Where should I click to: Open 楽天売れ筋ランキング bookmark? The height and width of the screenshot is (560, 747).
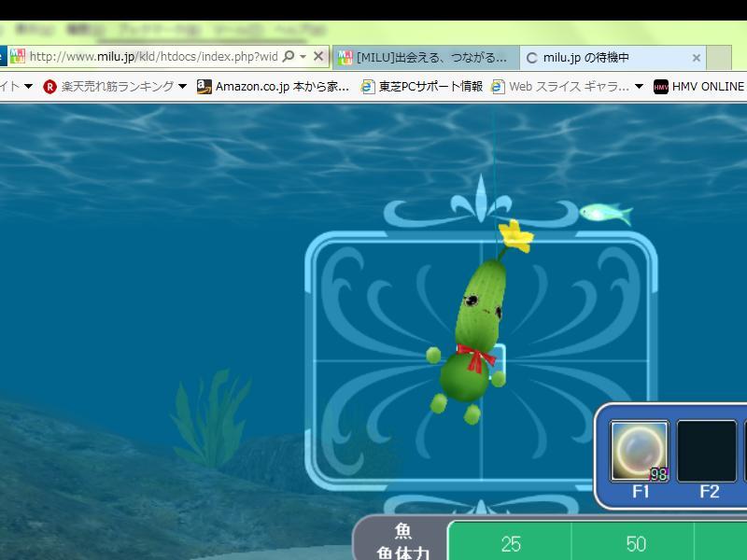(x=118, y=87)
